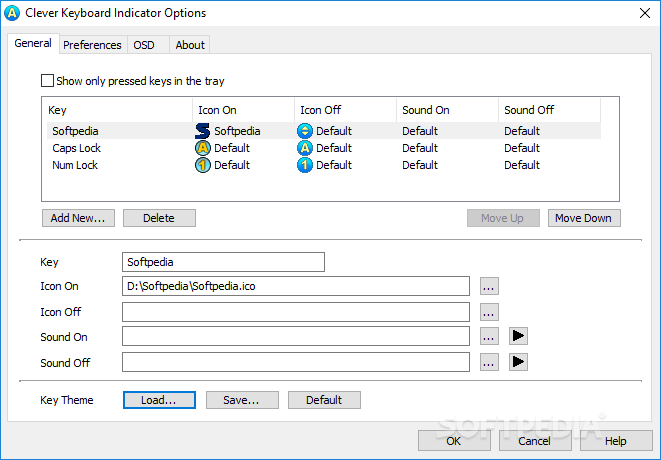
Task: Cancel the options dialog
Action: coord(535,441)
